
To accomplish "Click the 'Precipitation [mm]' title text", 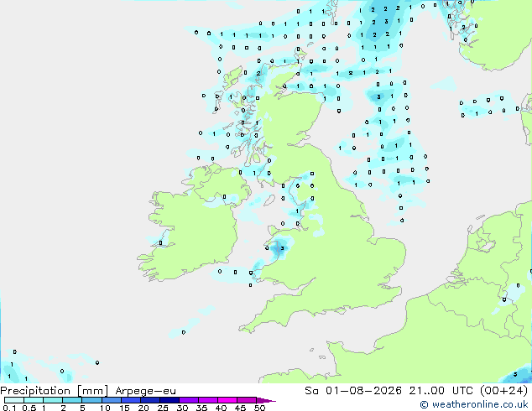I will pyautogui.click(x=54, y=391).
